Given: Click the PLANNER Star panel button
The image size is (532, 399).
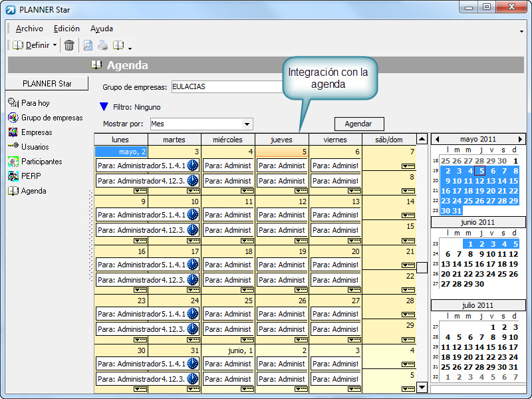Looking at the screenshot, I should pos(47,84).
